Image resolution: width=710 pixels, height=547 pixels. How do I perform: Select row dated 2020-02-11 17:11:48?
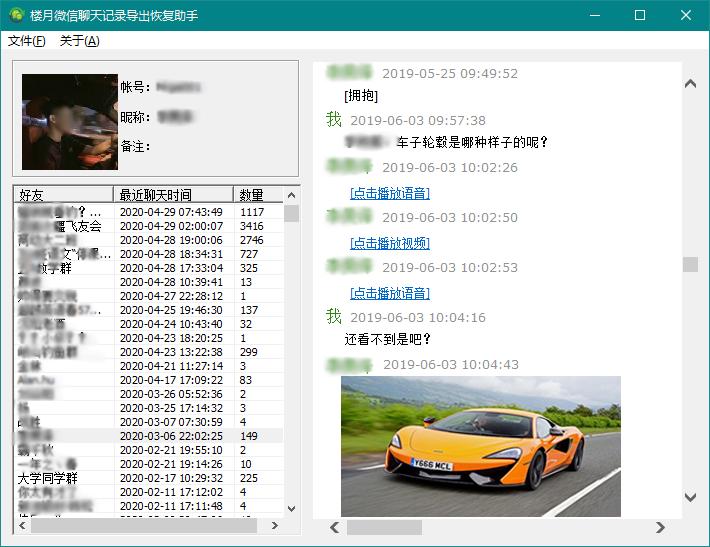tap(149, 506)
